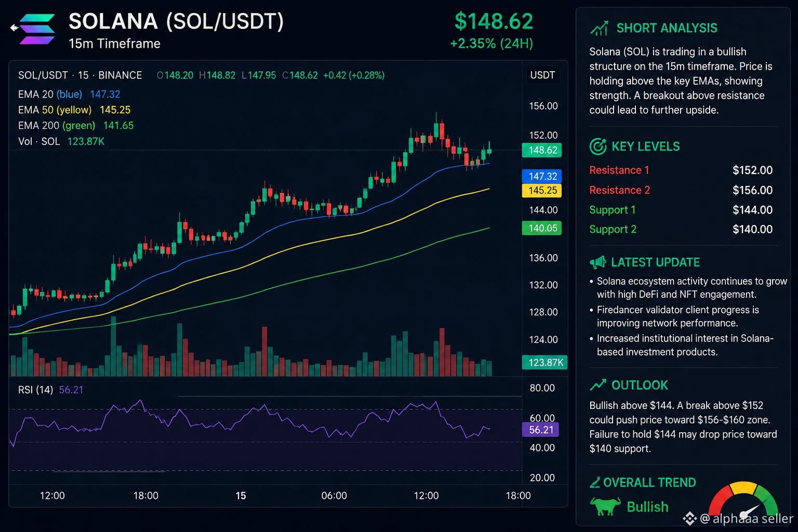The width and height of the screenshot is (798, 532).
Task: Select the EMA 200 (green) indicator label
Action: coord(57,126)
